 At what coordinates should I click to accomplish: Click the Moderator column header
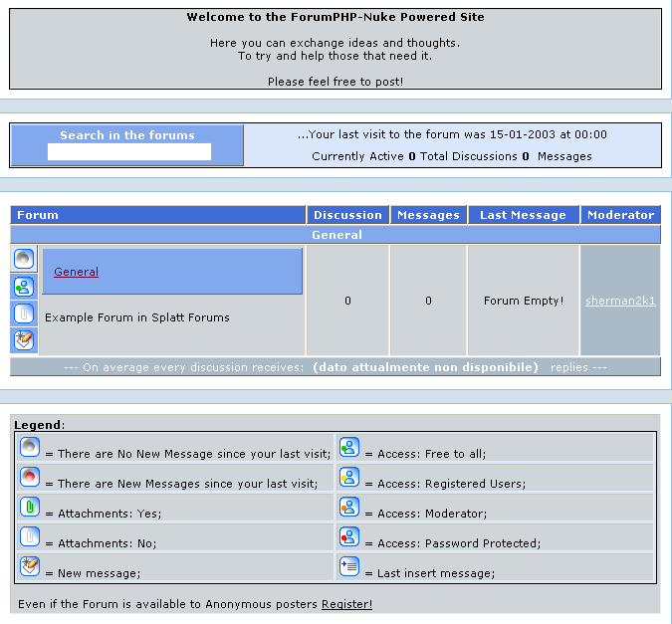tap(620, 215)
